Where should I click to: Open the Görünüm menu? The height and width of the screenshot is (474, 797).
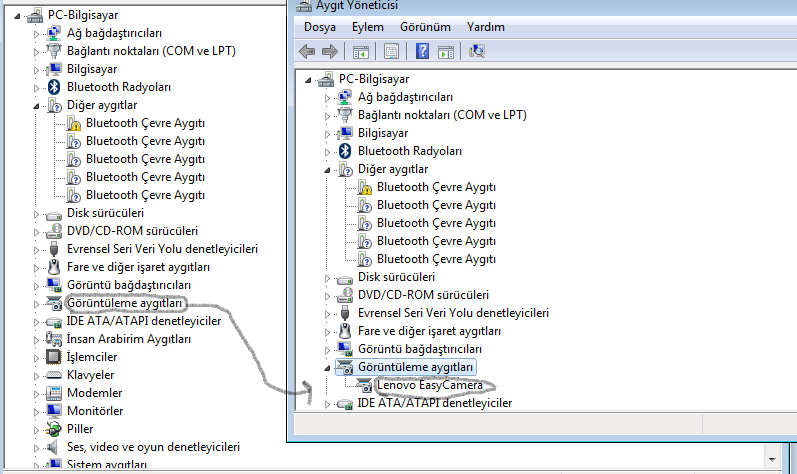point(425,27)
